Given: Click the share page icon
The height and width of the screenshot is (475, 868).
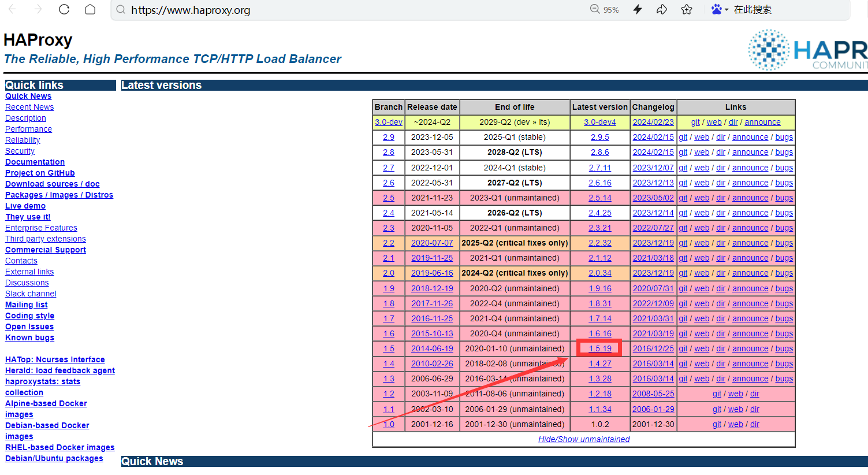Looking at the screenshot, I should click(x=662, y=9).
